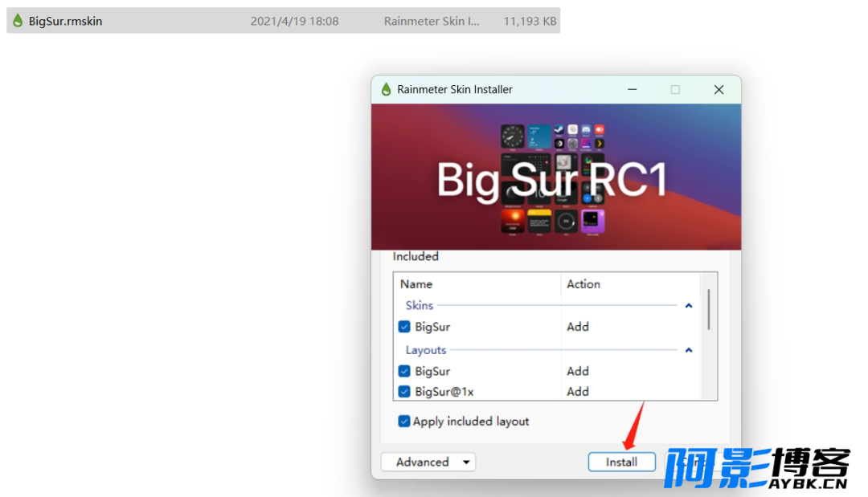Click the Install button
This screenshot has height=497, width=868.
621,462
